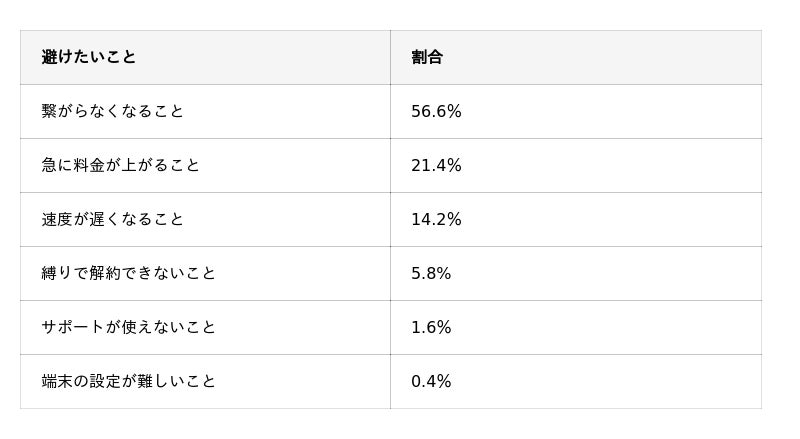Viewport: 800px width, 439px height.
Task: Select the 繋がらなくなること cell
Action: [x=113, y=111]
